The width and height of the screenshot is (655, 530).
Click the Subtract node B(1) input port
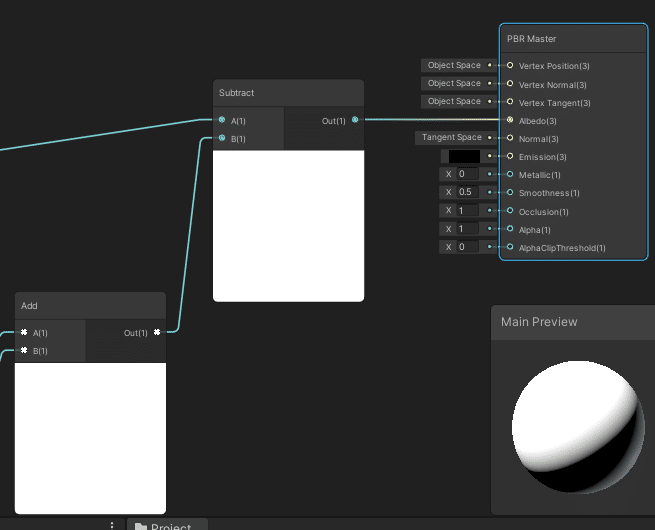pos(222,138)
